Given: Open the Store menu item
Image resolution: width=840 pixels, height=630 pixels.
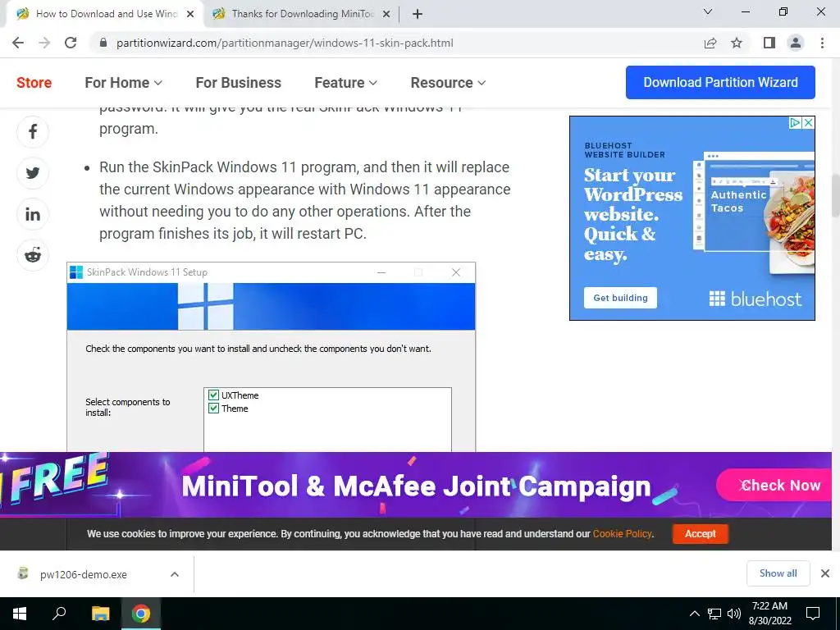Looking at the screenshot, I should click(34, 83).
